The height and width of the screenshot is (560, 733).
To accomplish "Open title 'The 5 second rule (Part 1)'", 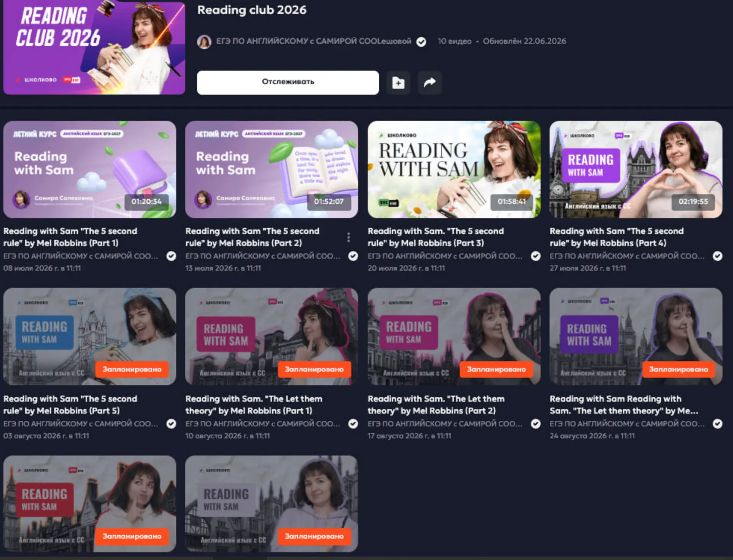I will [70, 237].
